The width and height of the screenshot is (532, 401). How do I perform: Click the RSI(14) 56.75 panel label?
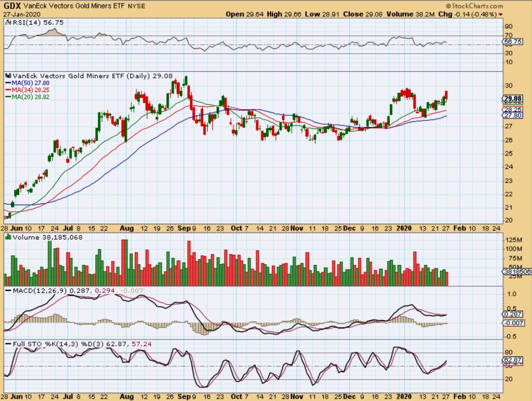38,23
